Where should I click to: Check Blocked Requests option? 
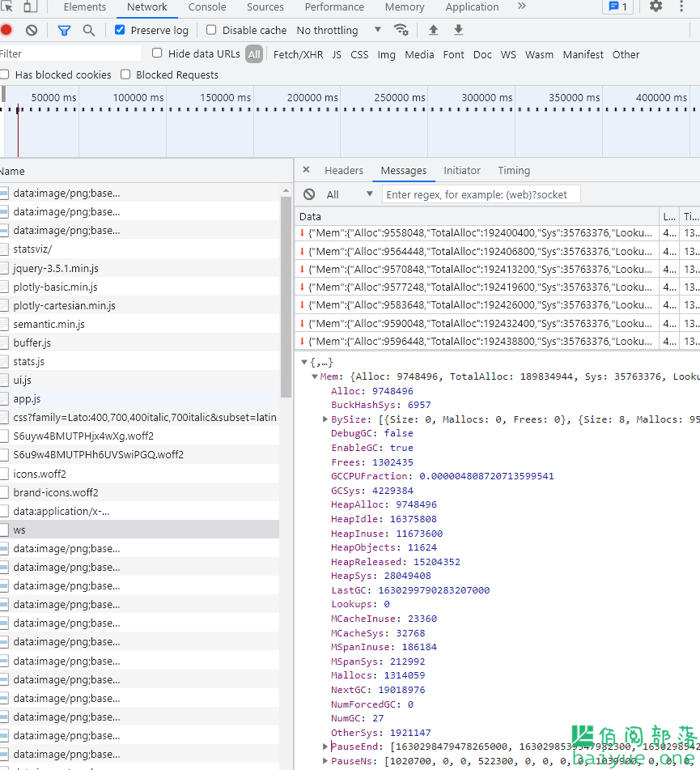[x=125, y=74]
